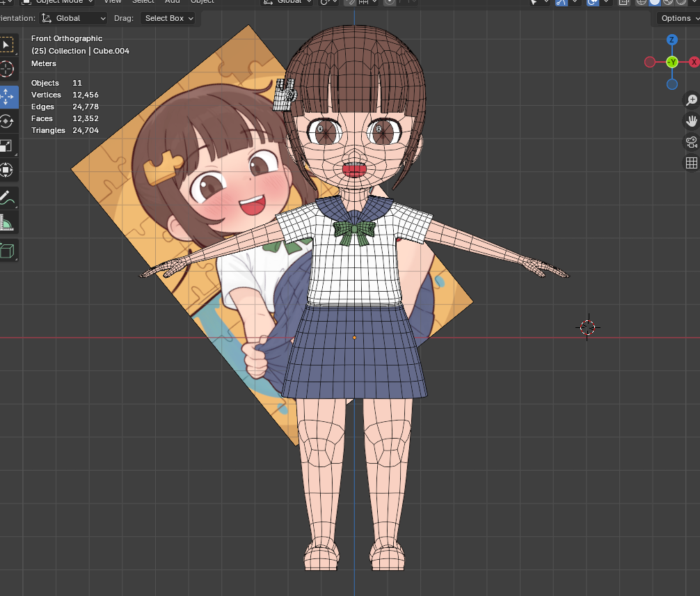Switch to rendered viewport shading
Image resolution: width=700 pixels, height=596 pixels.
pos(681,2)
